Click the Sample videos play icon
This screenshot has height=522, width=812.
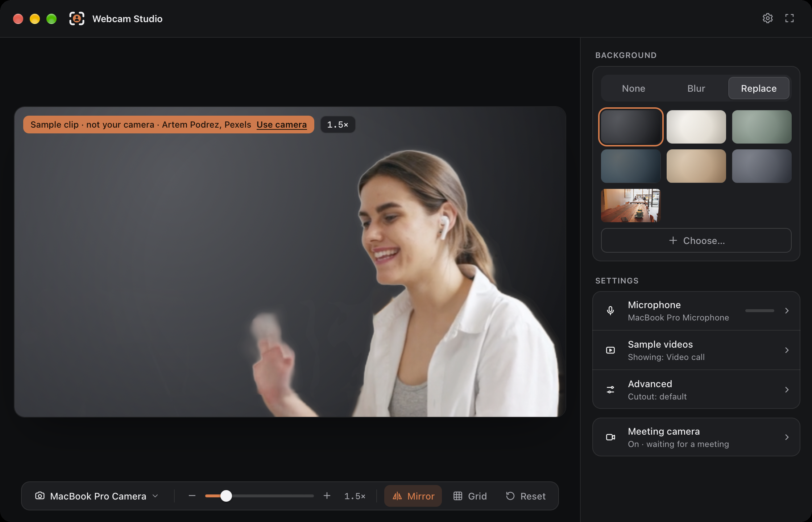(x=610, y=350)
